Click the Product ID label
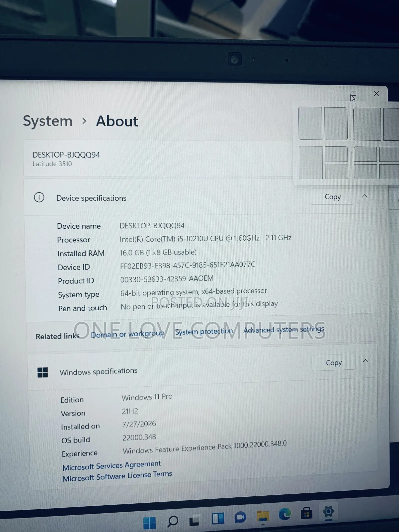The width and height of the screenshot is (399, 532). pyautogui.click(x=76, y=281)
